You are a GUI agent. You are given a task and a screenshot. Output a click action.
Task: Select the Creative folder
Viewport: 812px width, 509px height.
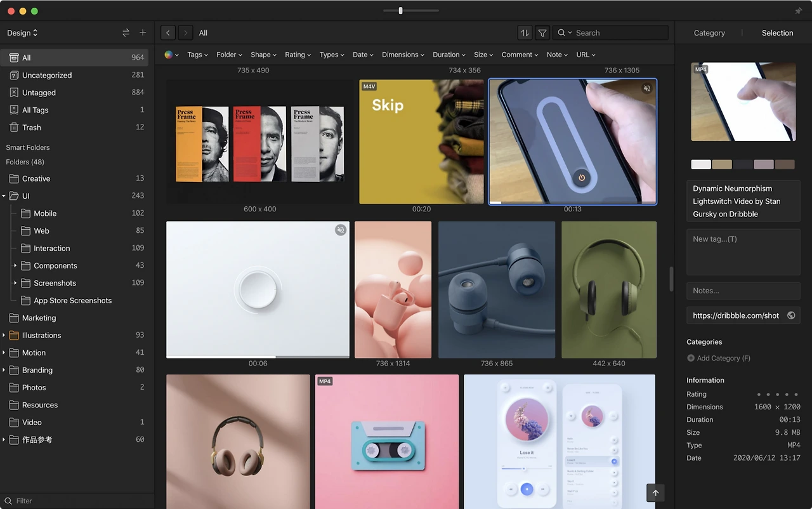[x=75, y=178]
